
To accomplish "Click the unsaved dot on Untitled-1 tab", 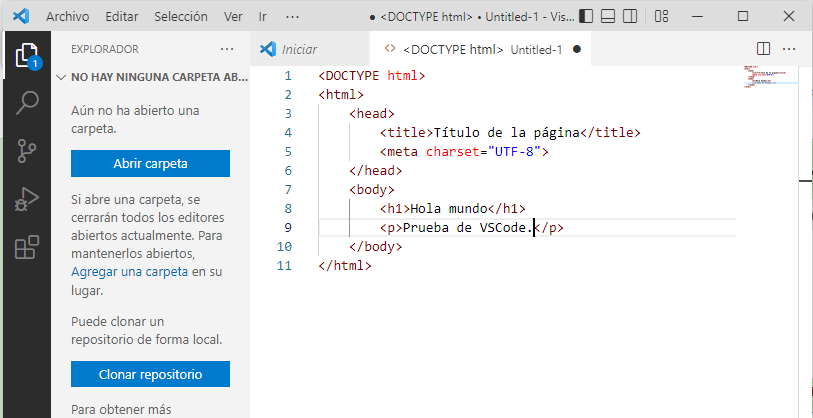I will click(577, 49).
